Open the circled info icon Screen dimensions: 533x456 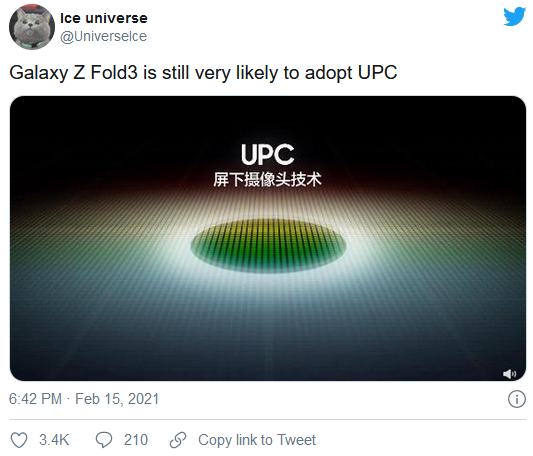517,399
